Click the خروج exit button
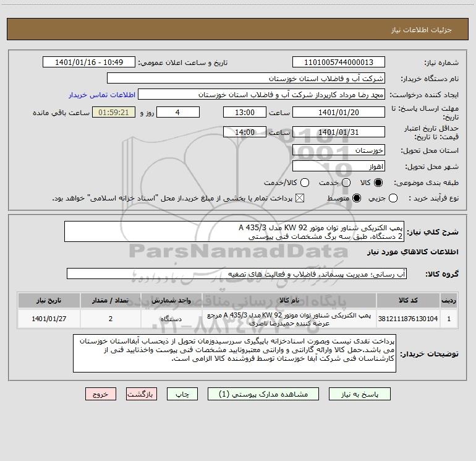This screenshot has width=476, height=461. click(101, 394)
